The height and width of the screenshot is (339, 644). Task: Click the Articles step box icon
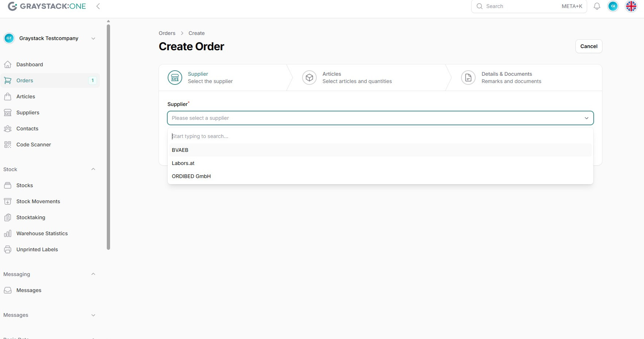click(x=309, y=78)
